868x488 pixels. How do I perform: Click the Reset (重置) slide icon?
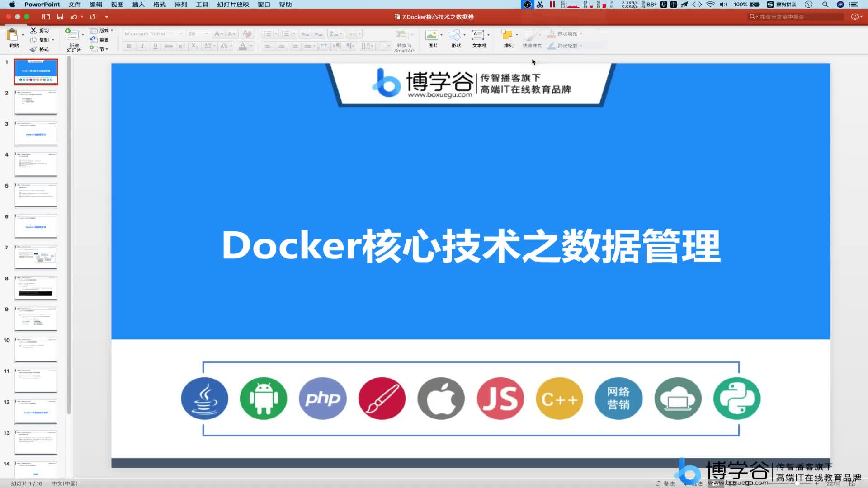coord(93,40)
